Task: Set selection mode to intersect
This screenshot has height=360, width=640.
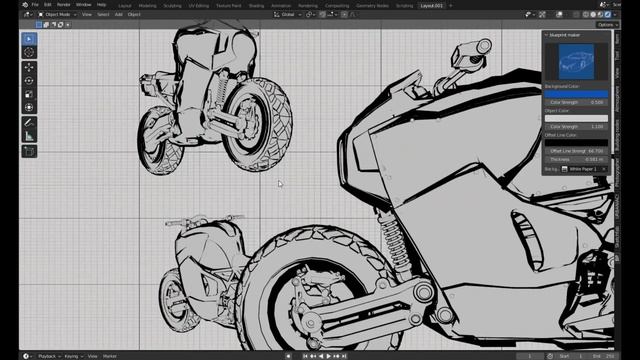Action: [x=68, y=24]
